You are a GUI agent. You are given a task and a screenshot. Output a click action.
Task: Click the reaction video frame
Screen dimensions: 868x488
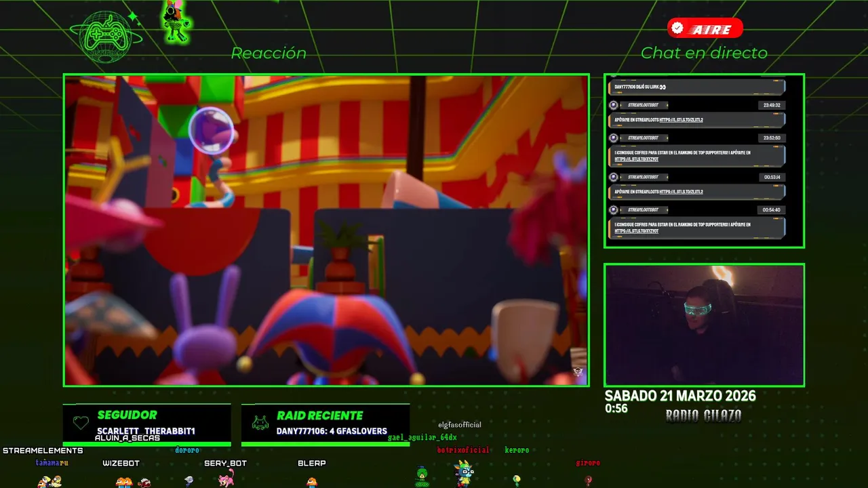(x=326, y=230)
